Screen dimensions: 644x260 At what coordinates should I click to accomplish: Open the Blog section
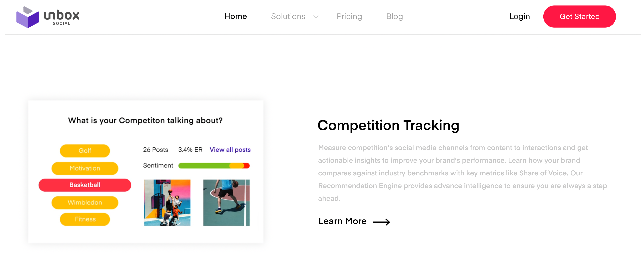pos(394,17)
